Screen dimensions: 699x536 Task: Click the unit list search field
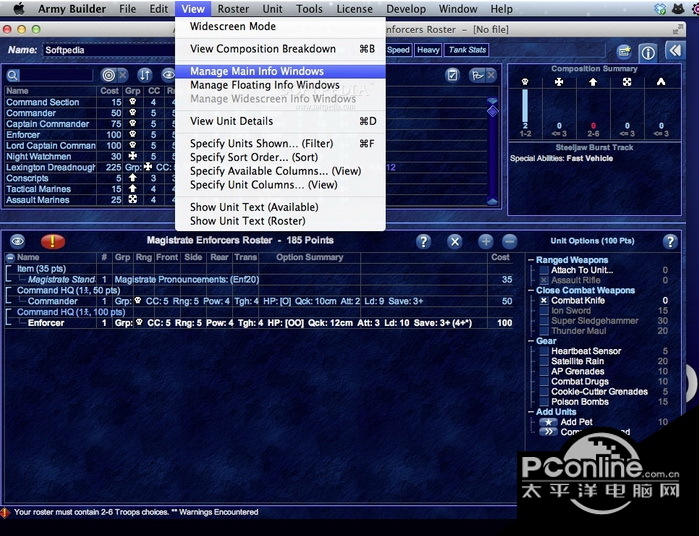(x=56, y=75)
